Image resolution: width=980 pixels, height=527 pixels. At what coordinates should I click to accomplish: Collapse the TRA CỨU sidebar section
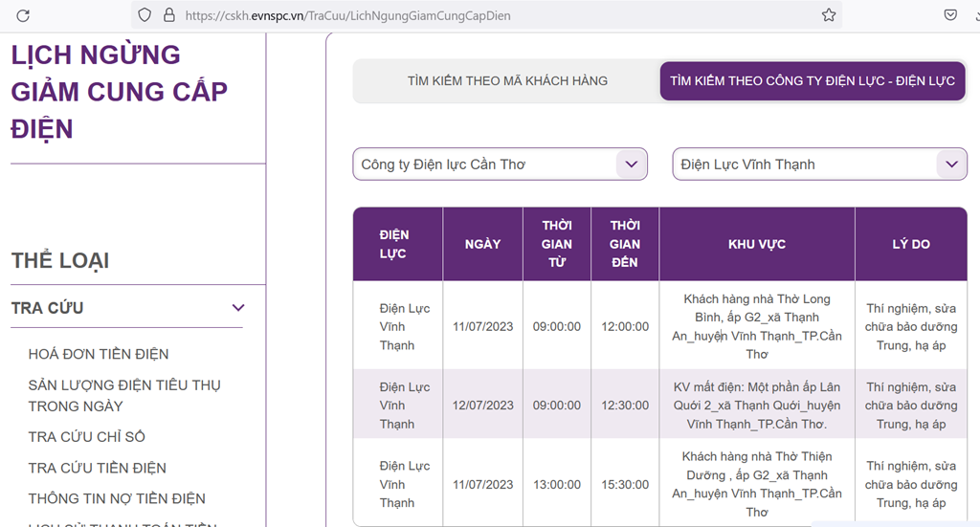(x=238, y=308)
